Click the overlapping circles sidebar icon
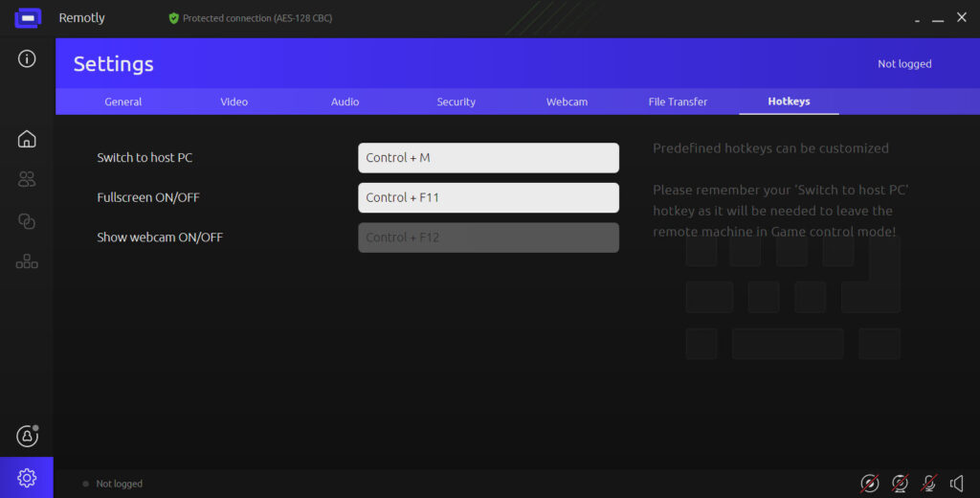Screen dimensions: 980x498 pyautogui.click(x=27, y=221)
